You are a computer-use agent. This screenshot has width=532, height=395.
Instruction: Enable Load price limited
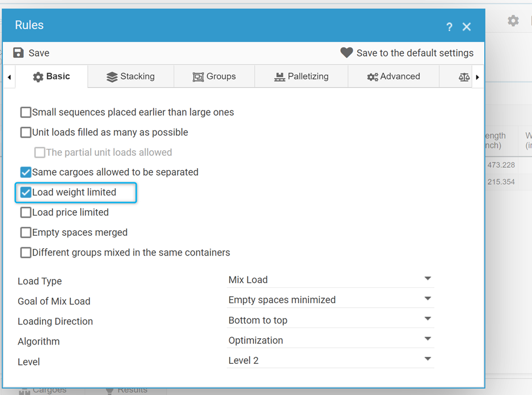[26, 213]
